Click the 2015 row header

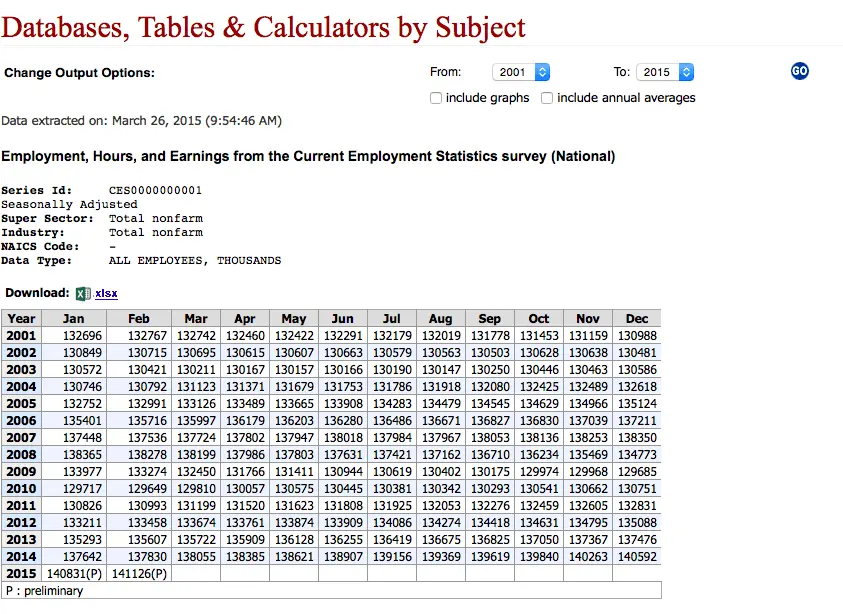pyautogui.click(x=22, y=573)
